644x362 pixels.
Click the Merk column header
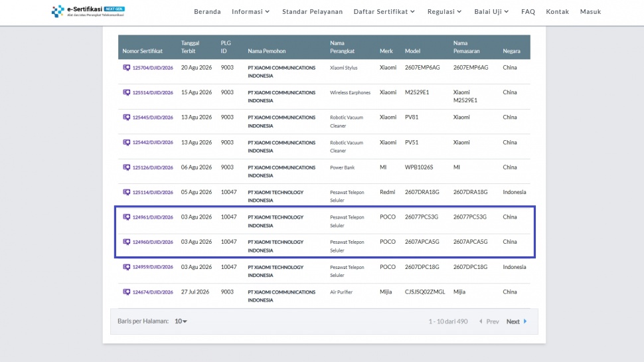click(x=386, y=51)
